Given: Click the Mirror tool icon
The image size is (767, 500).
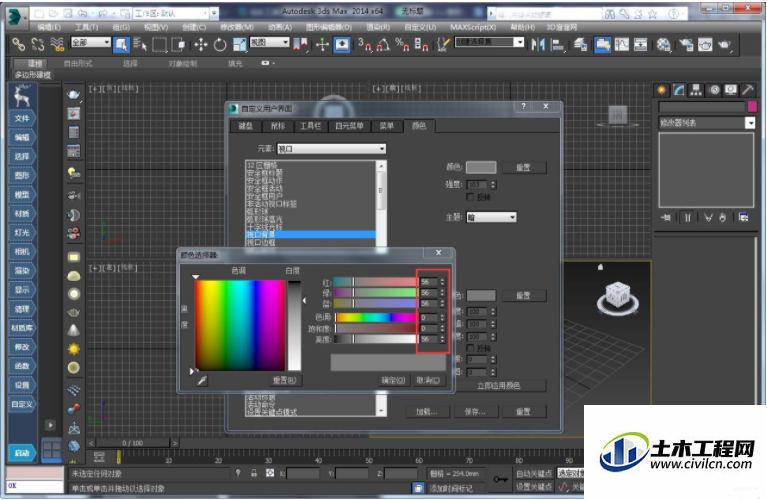Looking at the screenshot, I should tap(538, 45).
